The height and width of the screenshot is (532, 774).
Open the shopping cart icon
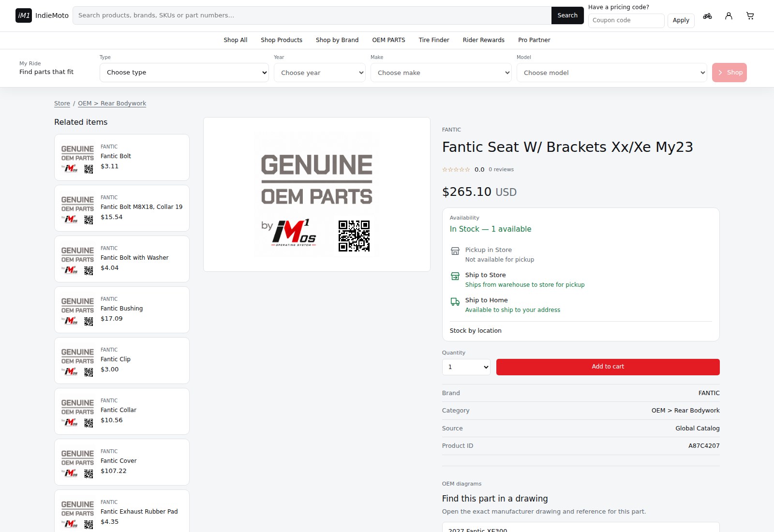750,16
